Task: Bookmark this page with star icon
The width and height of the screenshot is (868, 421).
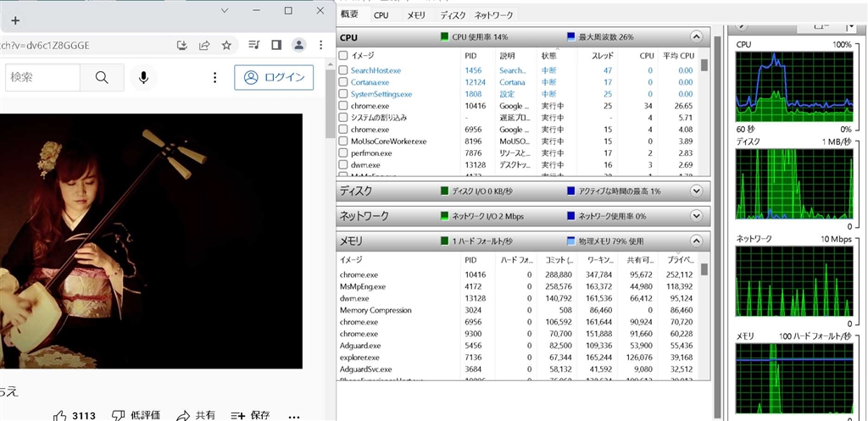Action: pos(226,46)
